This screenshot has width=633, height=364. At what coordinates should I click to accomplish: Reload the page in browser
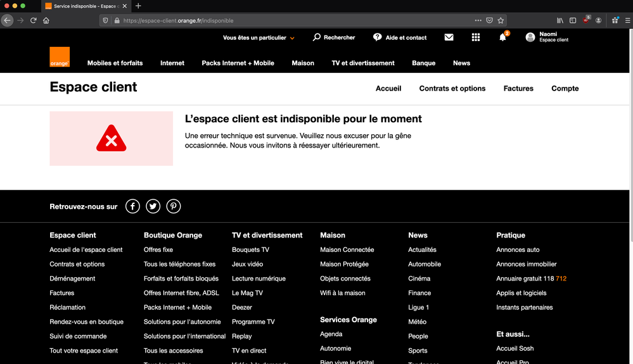pos(34,20)
